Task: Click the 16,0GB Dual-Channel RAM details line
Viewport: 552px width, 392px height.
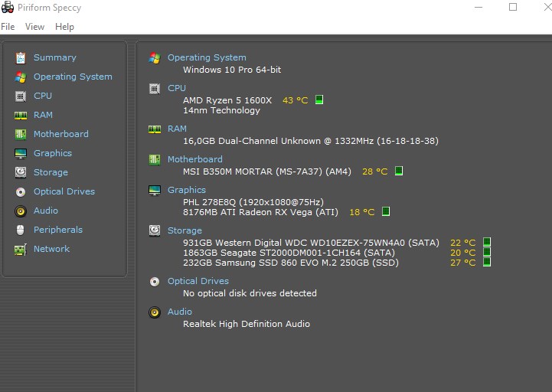Action: (x=311, y=141)
